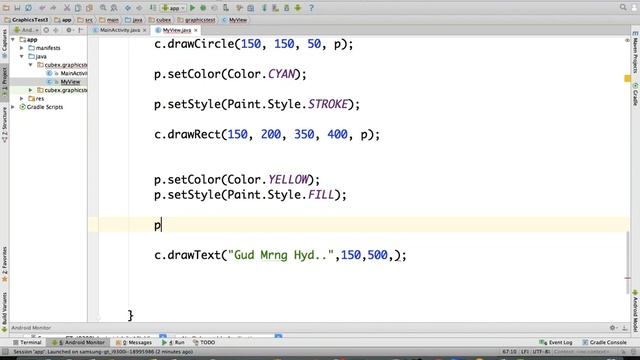Expand the res folder
640x360 pixels.
(22, 98)
